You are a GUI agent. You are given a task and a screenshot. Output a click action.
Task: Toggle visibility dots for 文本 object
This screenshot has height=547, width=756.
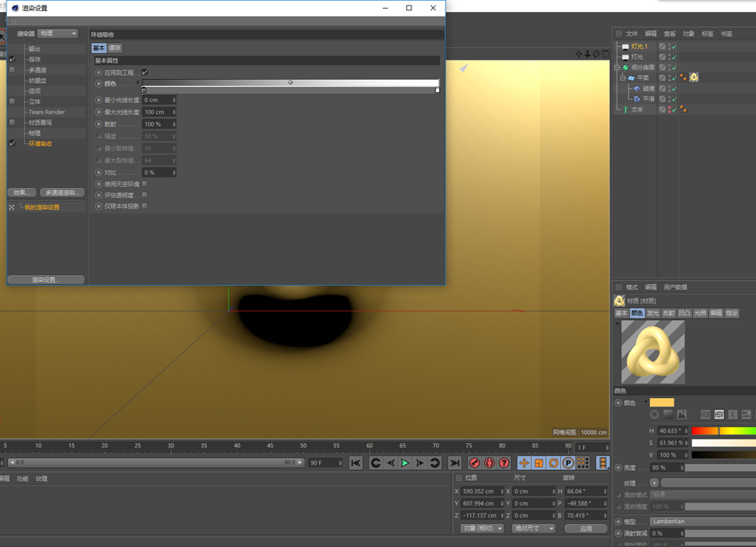click(x=669, y=110)
